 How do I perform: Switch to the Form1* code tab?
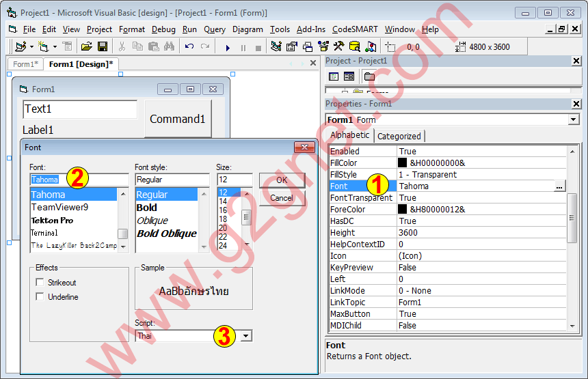point(25,64)
